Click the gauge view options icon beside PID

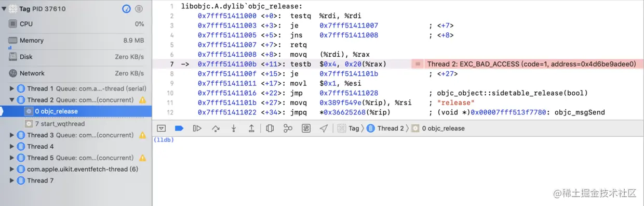pyautogui.click(x=127, y=9)
